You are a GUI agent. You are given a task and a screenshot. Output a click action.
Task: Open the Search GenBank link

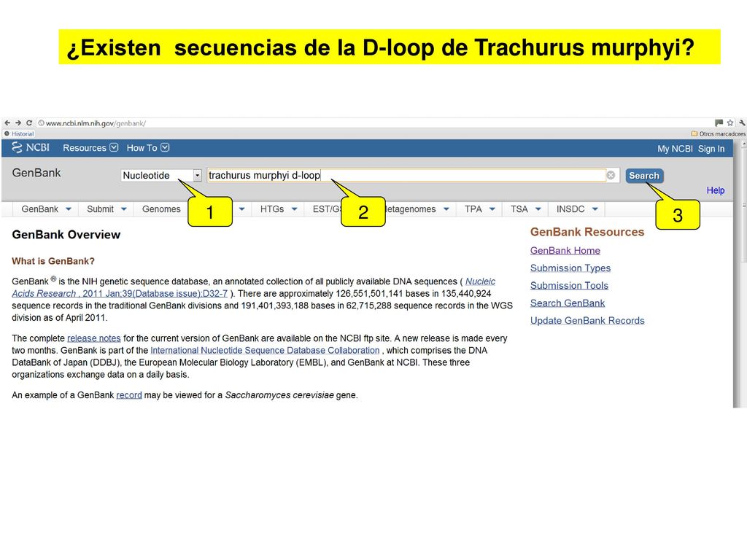pos(568,303)
